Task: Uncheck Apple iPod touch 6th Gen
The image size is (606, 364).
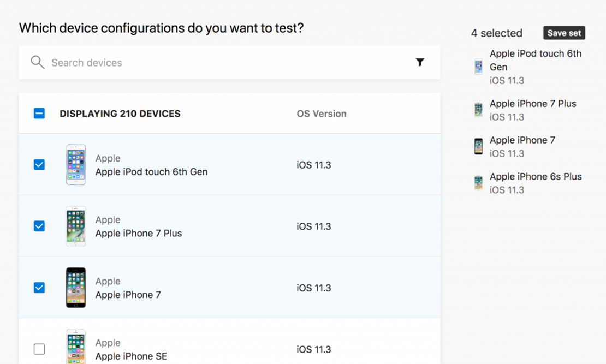Action: tap(39, 165)
